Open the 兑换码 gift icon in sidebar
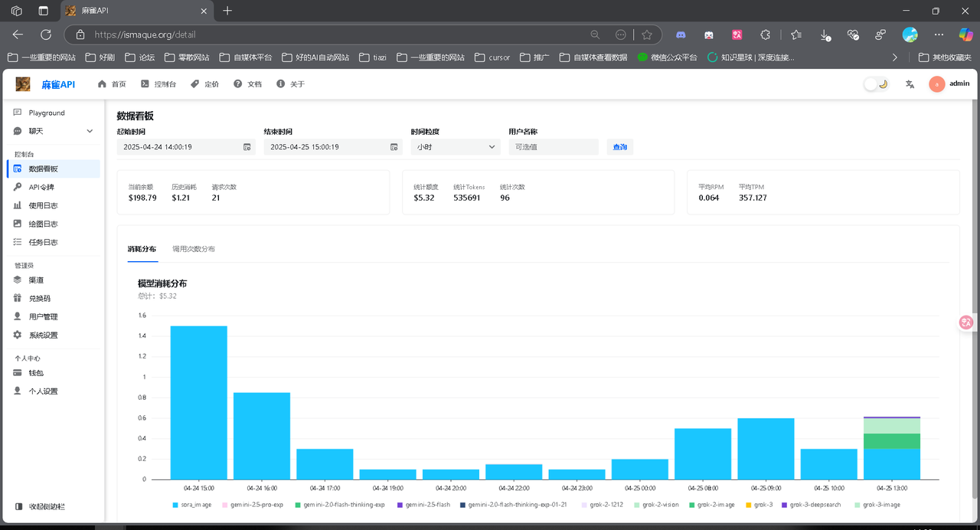The width and height of the screenshot is (980, 530). click(18, 298)
